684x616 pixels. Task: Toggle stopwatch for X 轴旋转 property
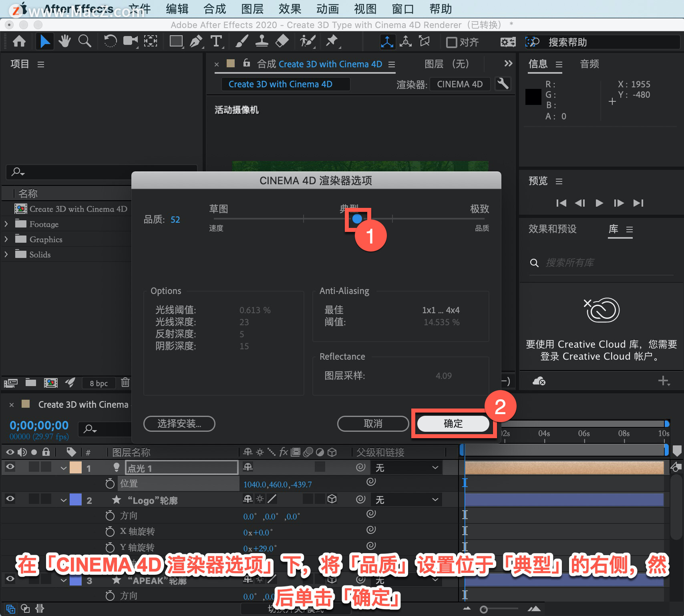[110, 531]
